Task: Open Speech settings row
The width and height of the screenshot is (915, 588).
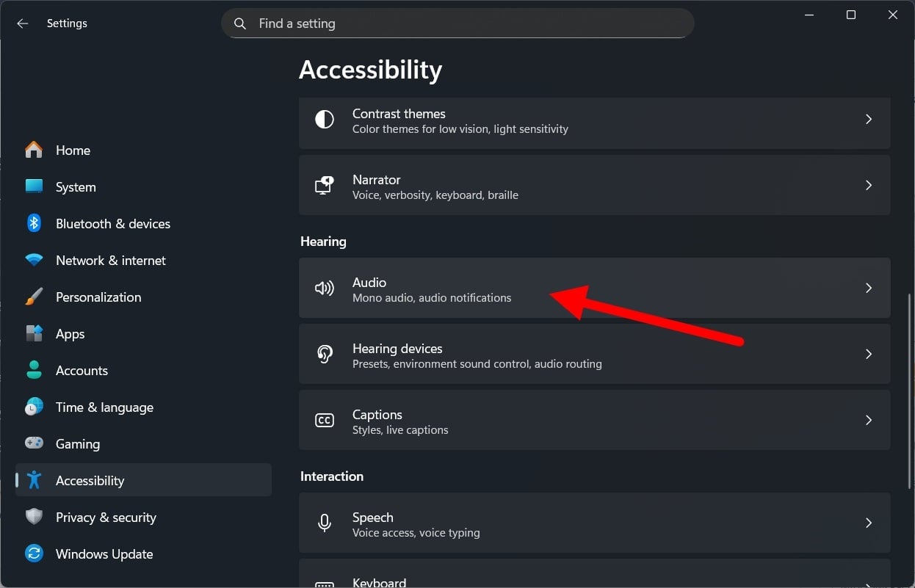Action: (595, 523)
